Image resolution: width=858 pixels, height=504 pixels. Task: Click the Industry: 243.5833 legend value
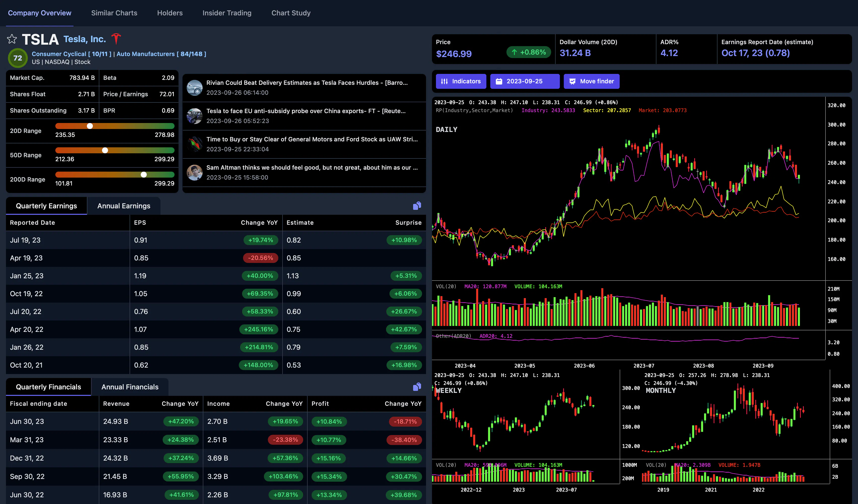pyautogui.click(x=548, y=110)
